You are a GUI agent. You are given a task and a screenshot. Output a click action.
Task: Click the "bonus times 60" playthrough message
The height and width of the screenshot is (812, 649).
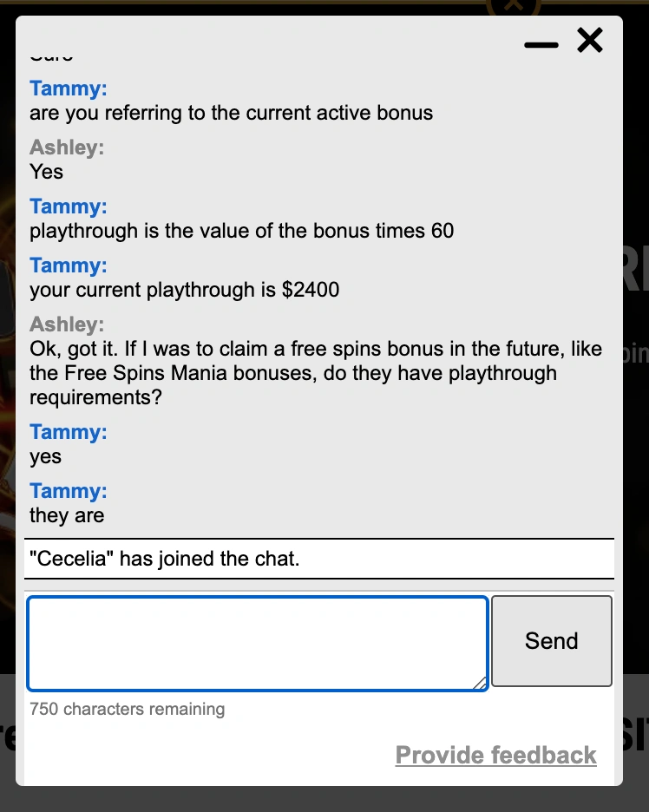coord(241,231)
